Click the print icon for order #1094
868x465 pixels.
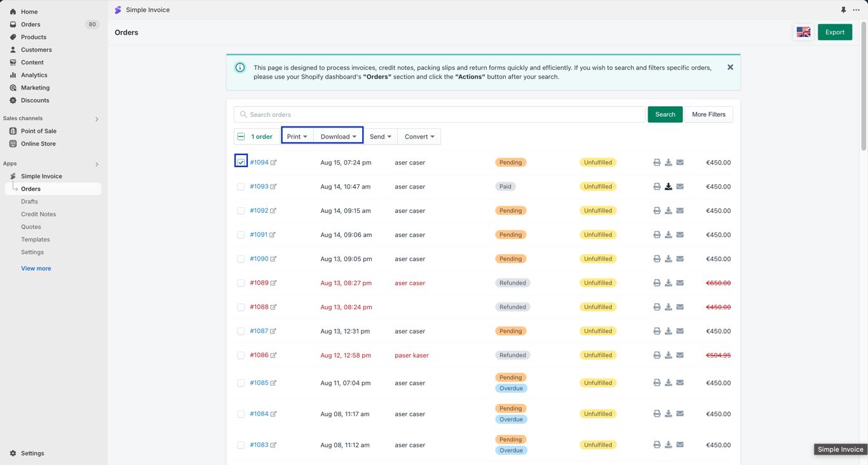pos(657,163)
